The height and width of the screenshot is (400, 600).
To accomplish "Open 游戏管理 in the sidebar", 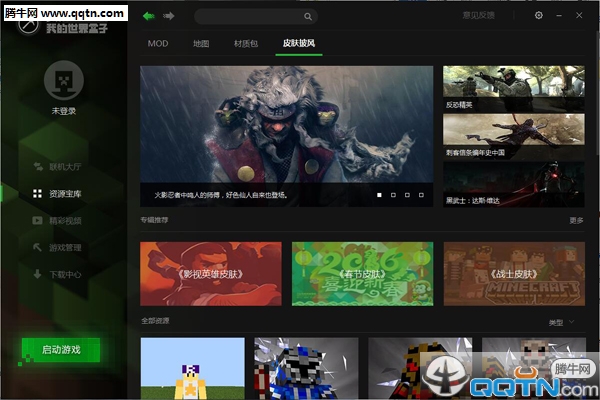I will point(65,247).
